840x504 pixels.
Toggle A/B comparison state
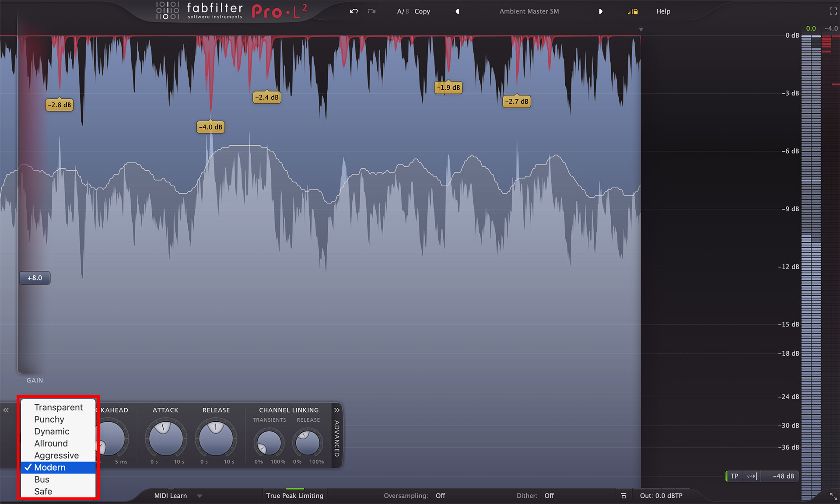point(402,11)
